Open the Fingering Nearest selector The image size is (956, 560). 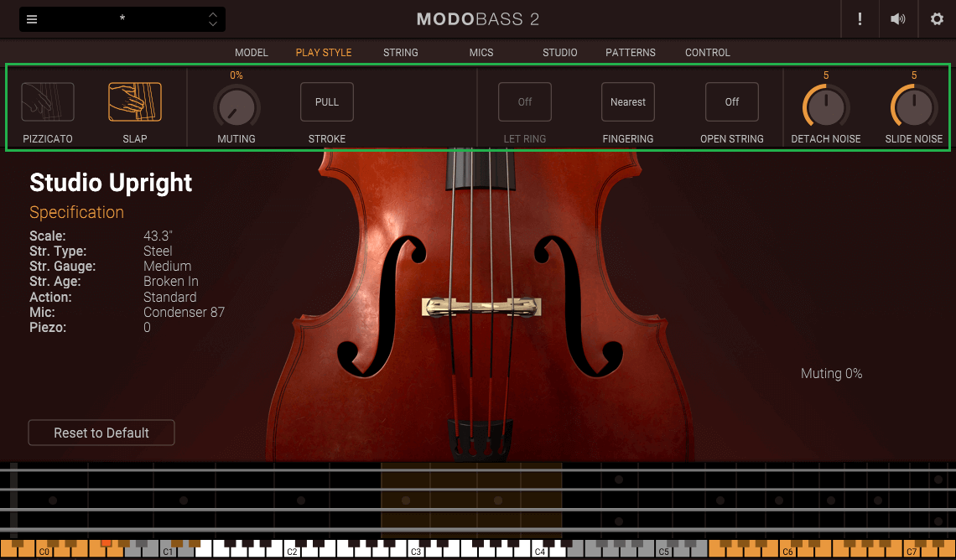coord(628,101)
